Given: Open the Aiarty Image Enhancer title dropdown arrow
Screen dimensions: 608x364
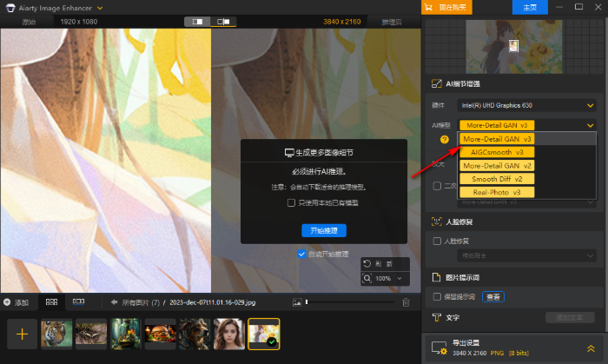Looking at the screenshot, I should (x=100, y=8).
